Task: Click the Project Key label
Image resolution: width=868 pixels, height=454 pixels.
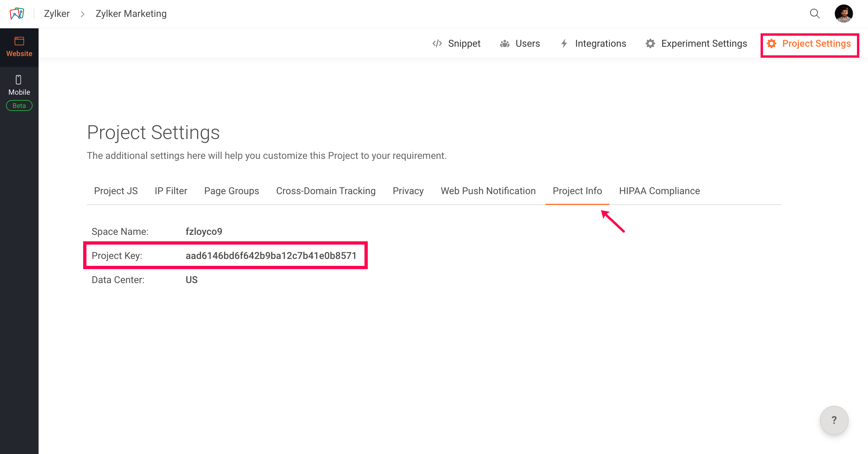Action: tap(117, 255)
